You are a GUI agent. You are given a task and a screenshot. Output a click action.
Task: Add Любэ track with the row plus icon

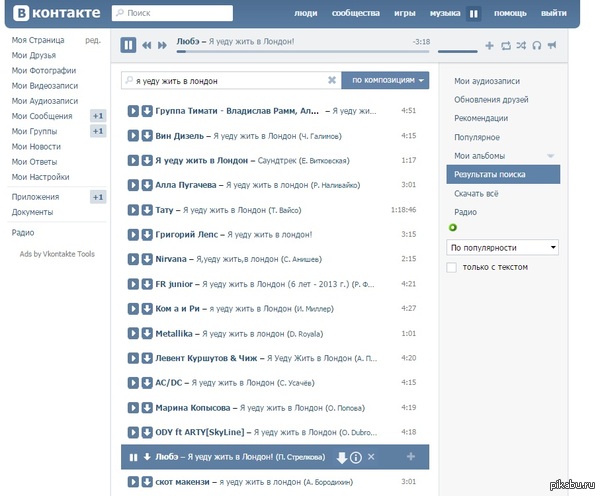[411, 457]
